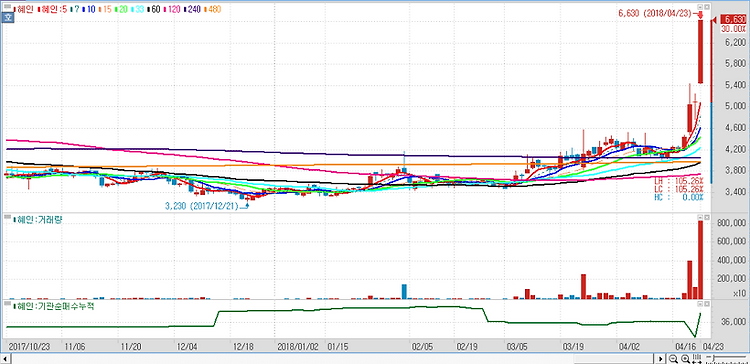Click the price panel menu icon at top left
This screenshot has height=364, width=750.
(x=7, y=7)
